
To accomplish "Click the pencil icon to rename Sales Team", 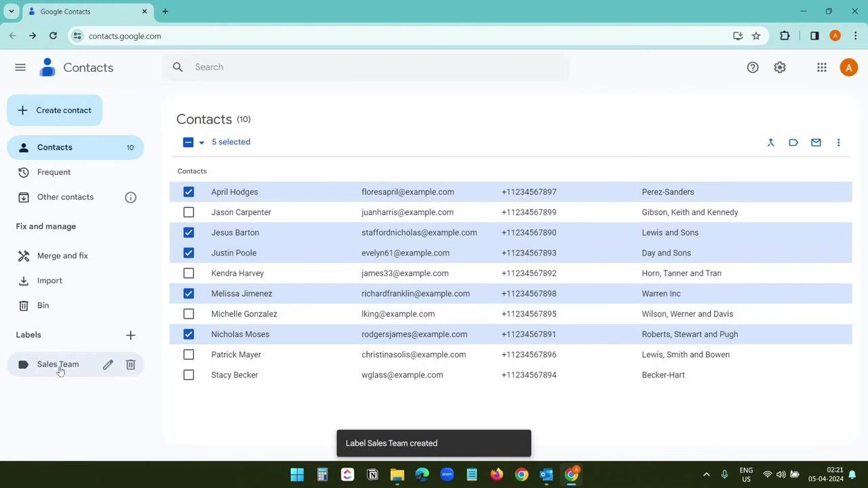I will tap(108, 365).
